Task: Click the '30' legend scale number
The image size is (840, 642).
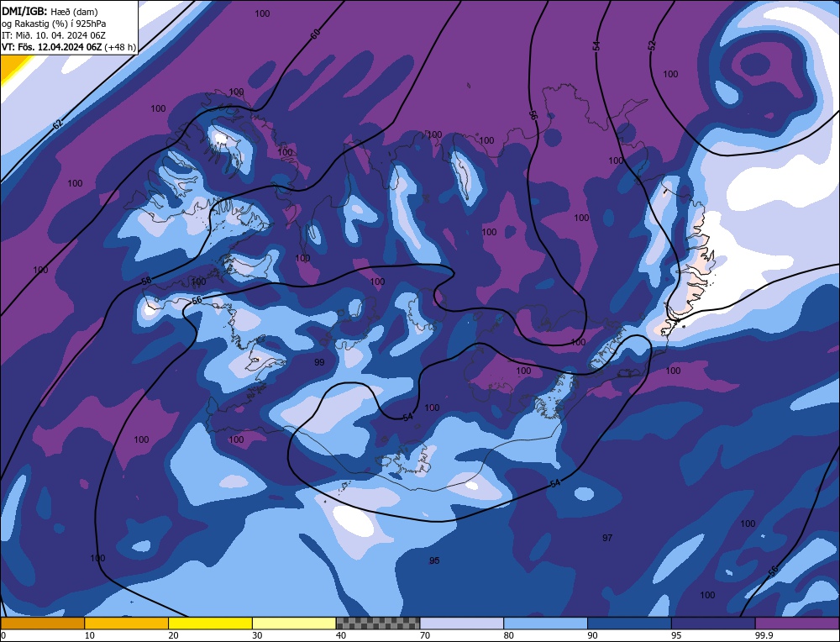Action: [x=257, y=635]
